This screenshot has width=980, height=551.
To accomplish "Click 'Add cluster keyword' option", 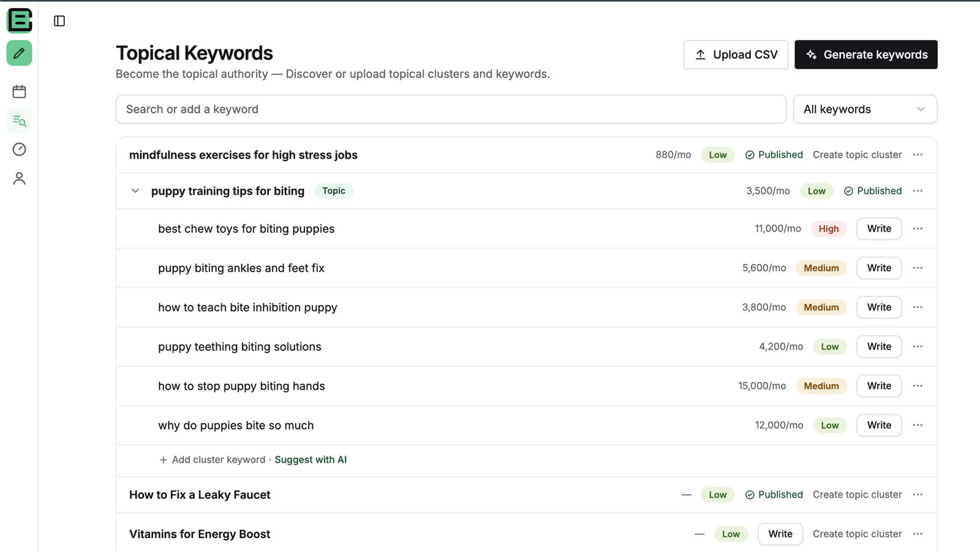I will pyautogui.click(x=212, y=460).
